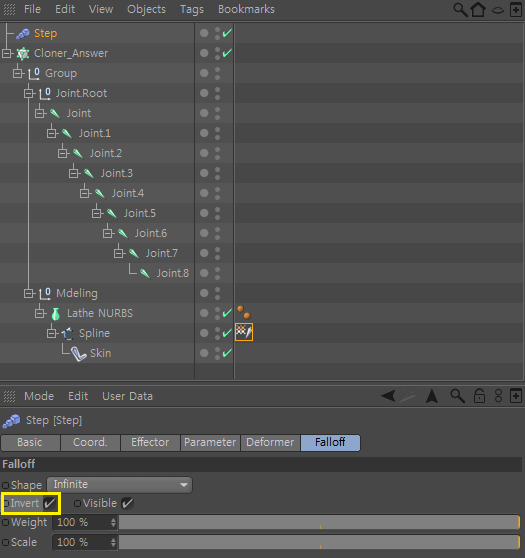Click the Cloner_Answer cloner icon
The image size is (525, 558).
[23, 53]
